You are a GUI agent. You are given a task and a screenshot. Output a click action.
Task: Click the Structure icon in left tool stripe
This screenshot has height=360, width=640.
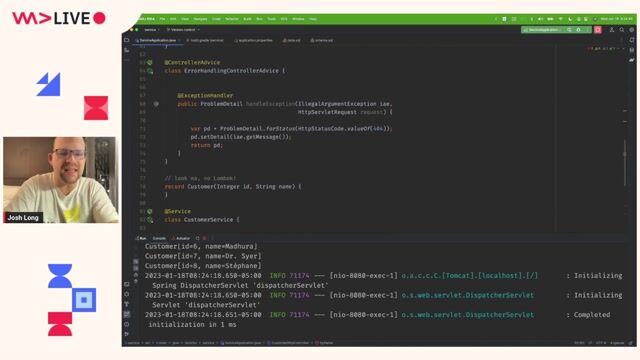[127, 50]
